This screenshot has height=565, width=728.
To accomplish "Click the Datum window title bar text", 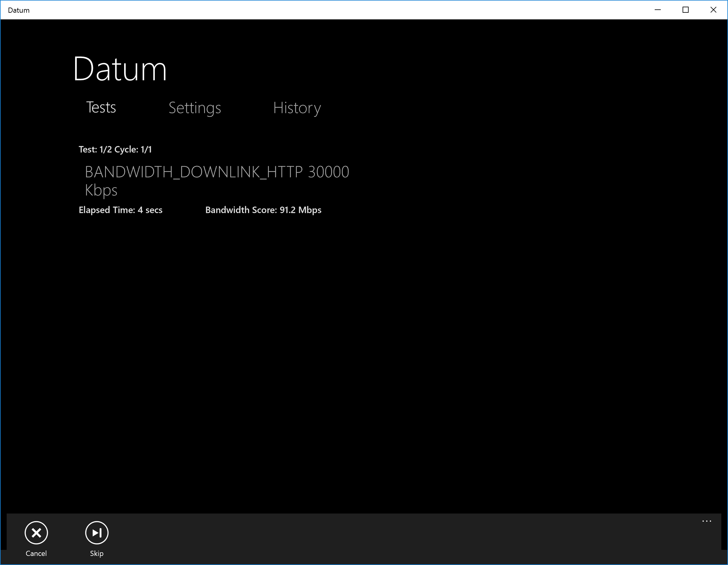I will click(x=19, y=10).
